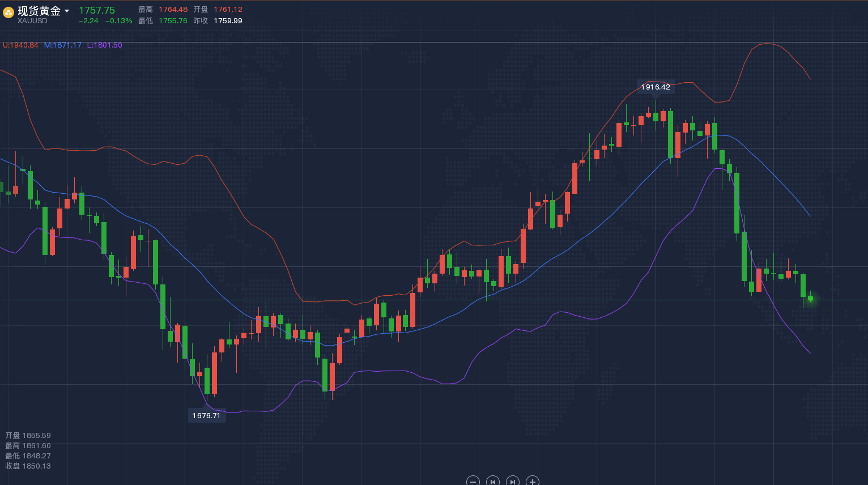Click the 最低 value 1755.76

point(173,21)
